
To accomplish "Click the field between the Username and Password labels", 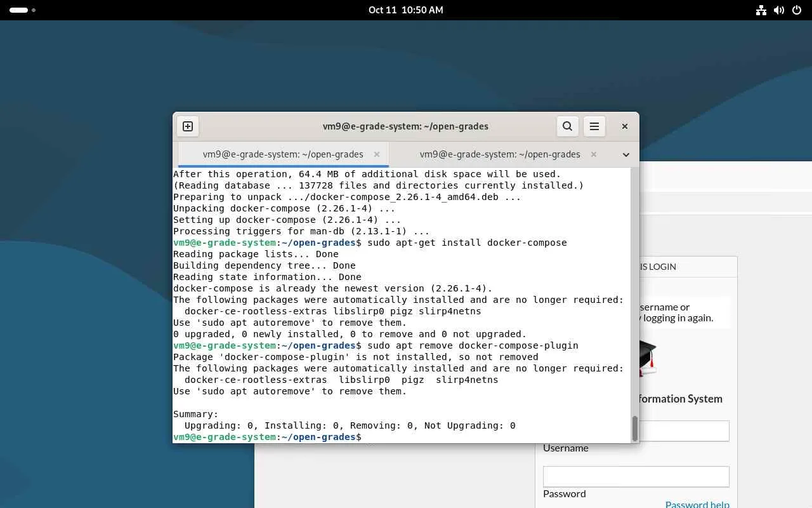I will 636,477.
